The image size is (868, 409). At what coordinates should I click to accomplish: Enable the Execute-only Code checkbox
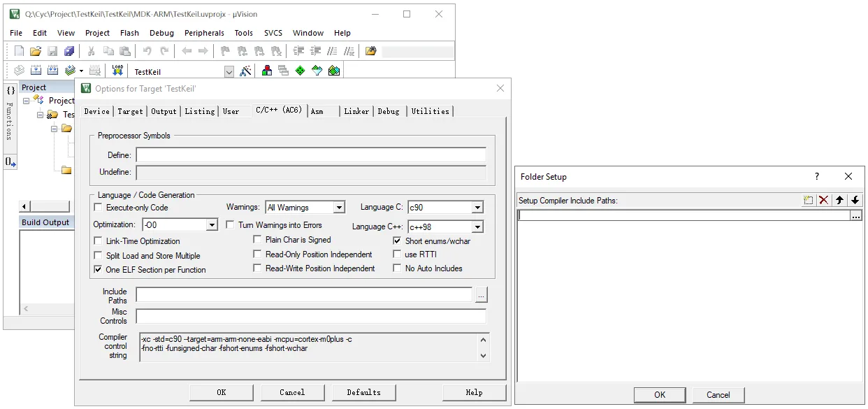pos(98,208)
